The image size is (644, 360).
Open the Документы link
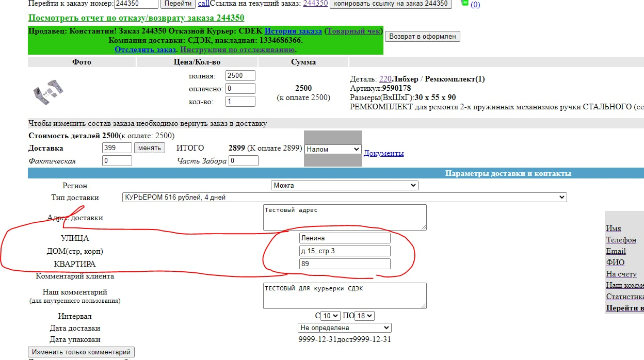(x=383, y=153)
